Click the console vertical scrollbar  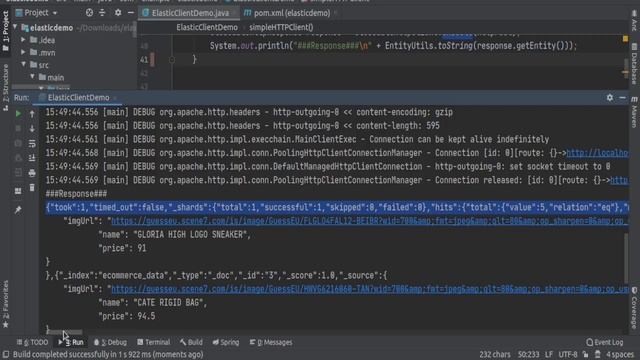click(626, 258)
